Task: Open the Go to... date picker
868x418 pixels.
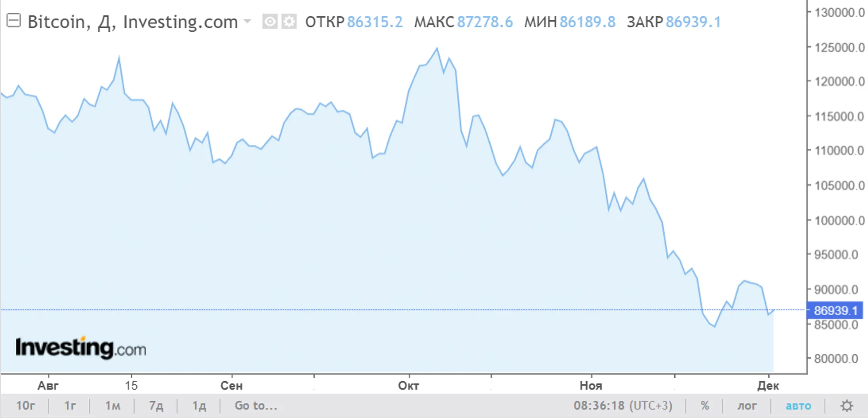Action: point(256,406)
